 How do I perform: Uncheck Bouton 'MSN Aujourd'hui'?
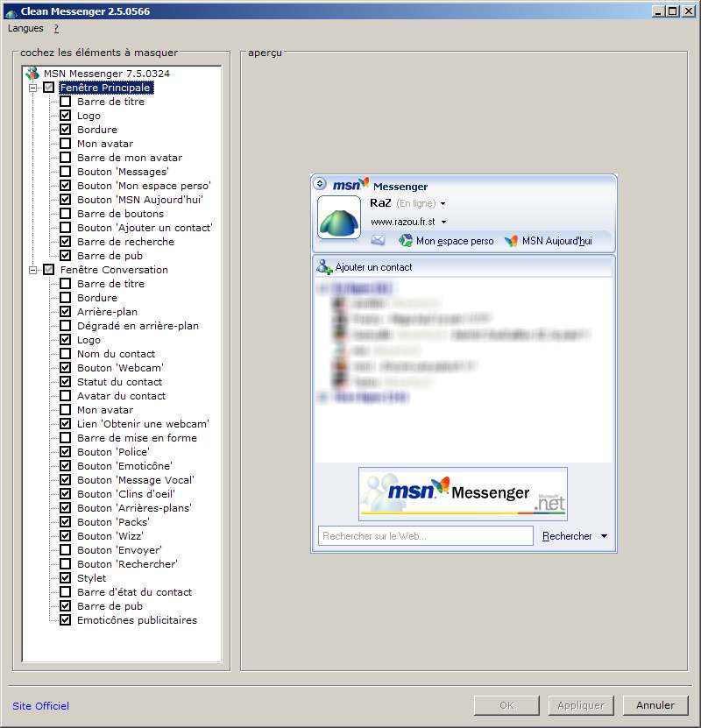coord(66,199)
